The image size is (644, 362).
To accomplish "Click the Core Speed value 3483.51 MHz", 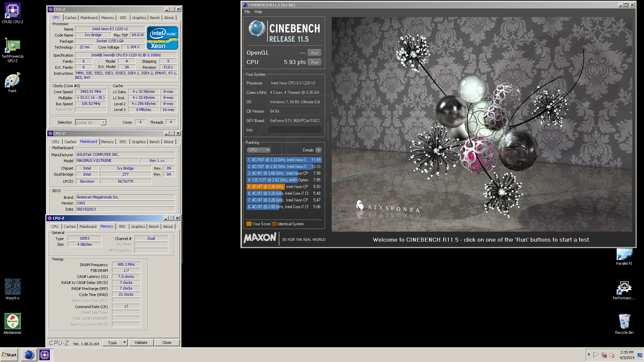I will coord(91,92).
